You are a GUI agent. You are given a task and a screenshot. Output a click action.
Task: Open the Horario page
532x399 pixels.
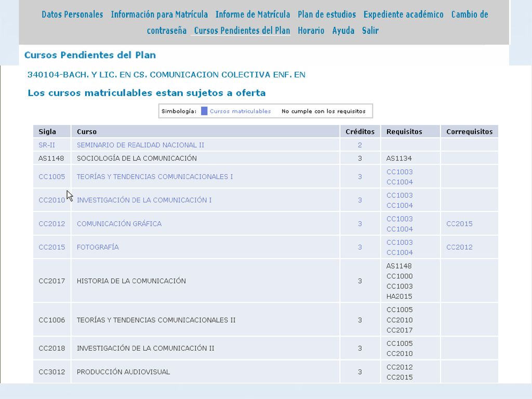(x=311, y=31)
